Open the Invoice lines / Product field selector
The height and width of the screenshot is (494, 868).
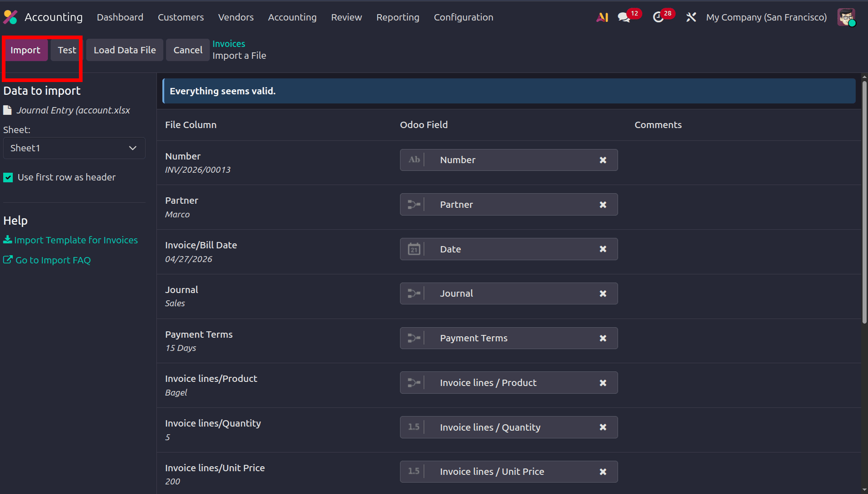pos(509,383)
